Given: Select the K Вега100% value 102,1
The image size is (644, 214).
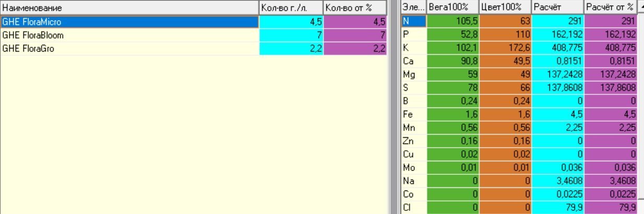Looking at the screenshot, I should point(453,48).
